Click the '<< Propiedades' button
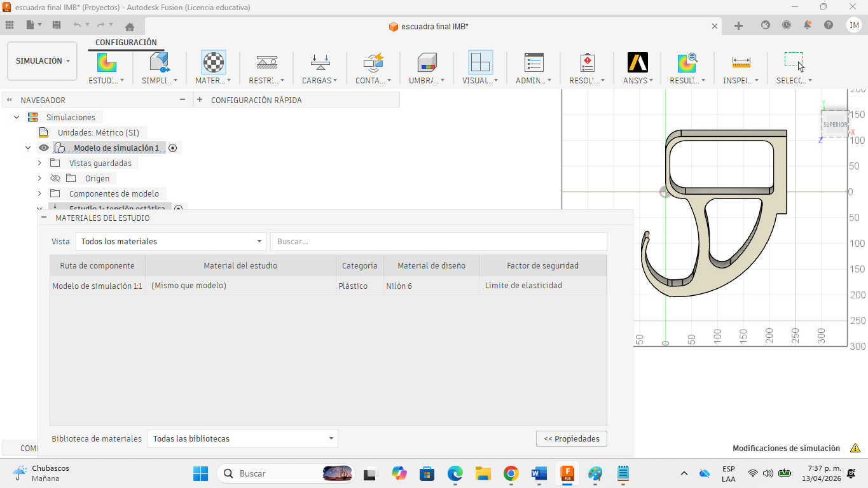This screenshot has height=488, width=868. [571, 439]
